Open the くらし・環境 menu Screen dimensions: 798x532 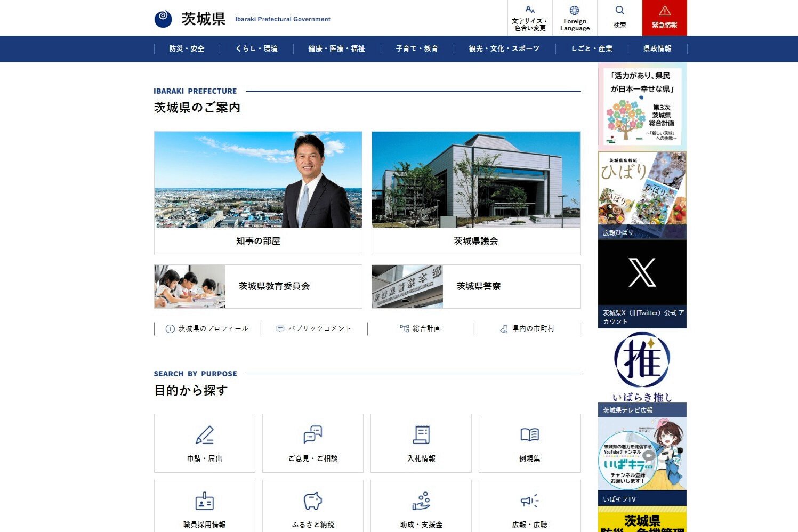pyautogui.click(x=256, y=49)
